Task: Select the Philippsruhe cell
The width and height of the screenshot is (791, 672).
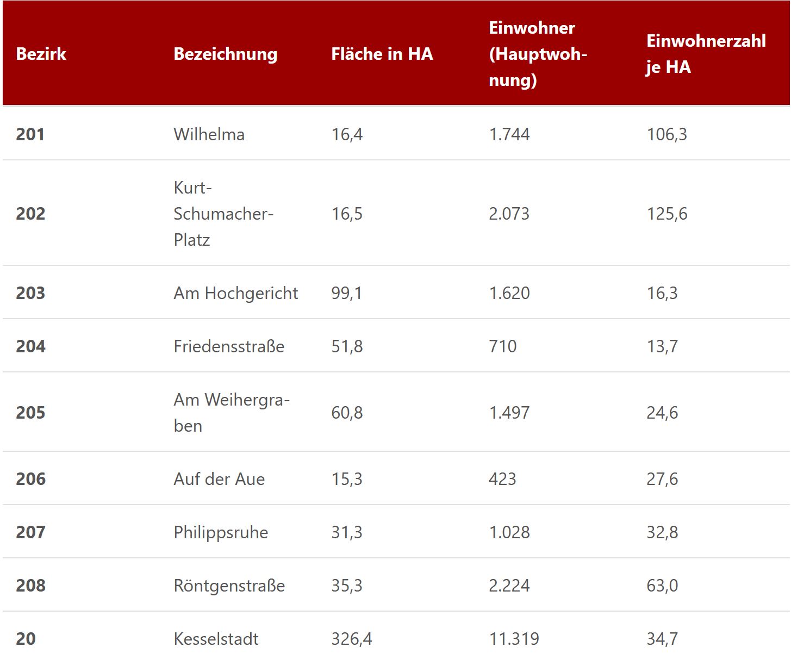Action: click(x=221, y=532)
